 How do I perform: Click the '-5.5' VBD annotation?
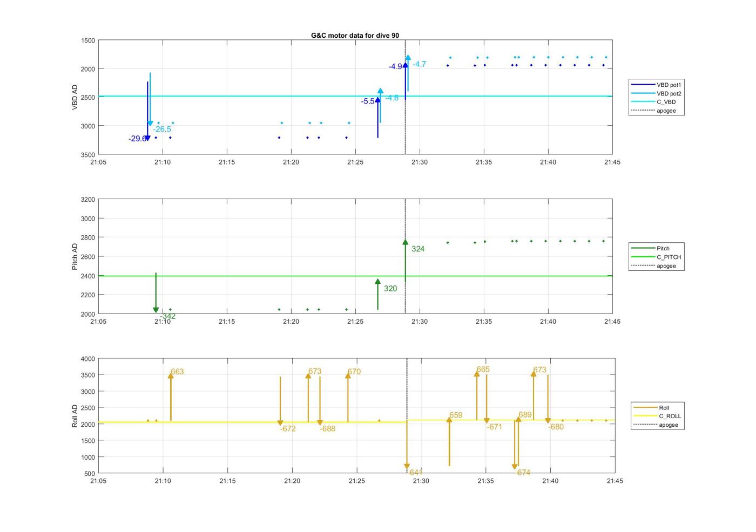click(x=368, y=101)
